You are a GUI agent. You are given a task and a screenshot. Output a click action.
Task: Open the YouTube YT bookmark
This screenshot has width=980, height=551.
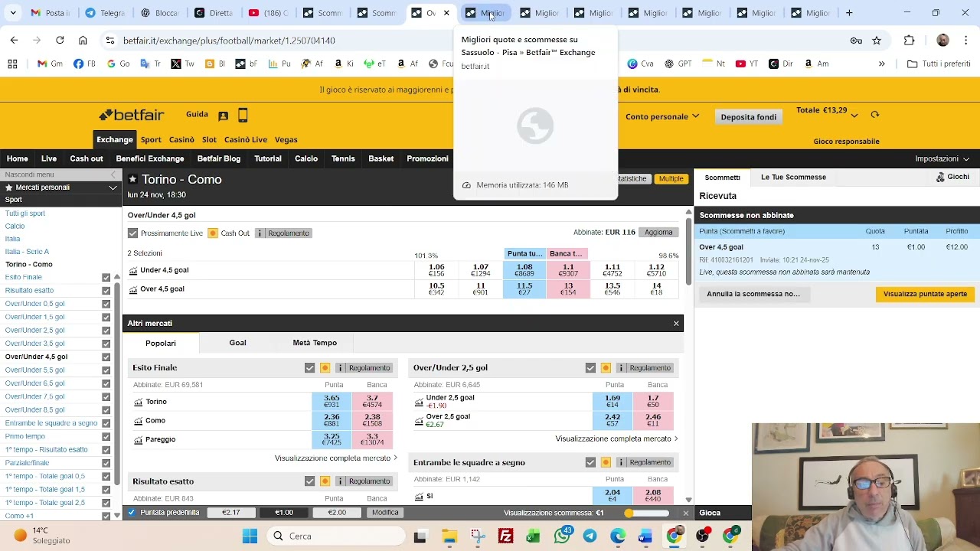pos(746,64)
